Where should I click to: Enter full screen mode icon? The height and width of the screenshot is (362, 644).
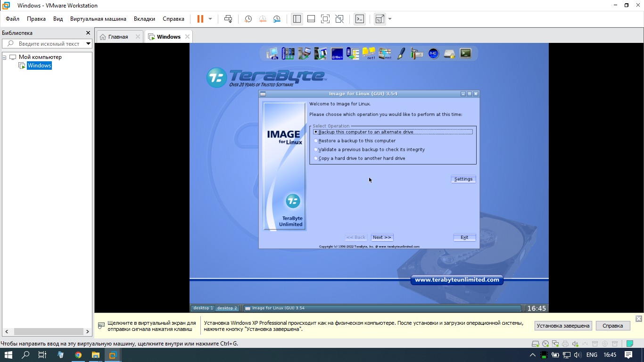tap(325, 19)
